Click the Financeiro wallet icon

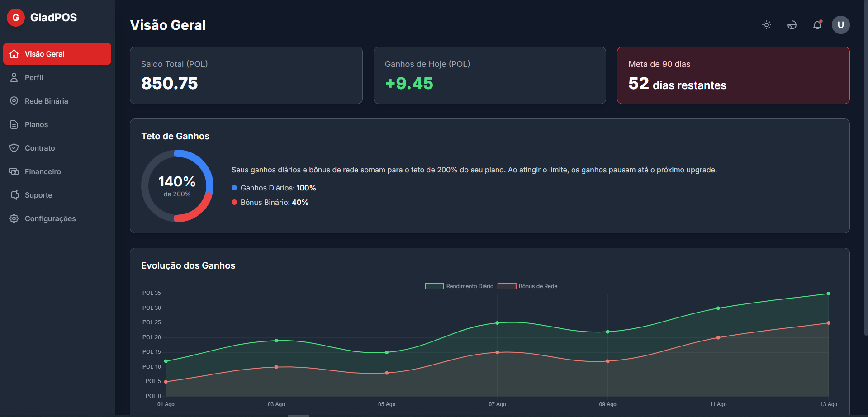tap(14, 171)
